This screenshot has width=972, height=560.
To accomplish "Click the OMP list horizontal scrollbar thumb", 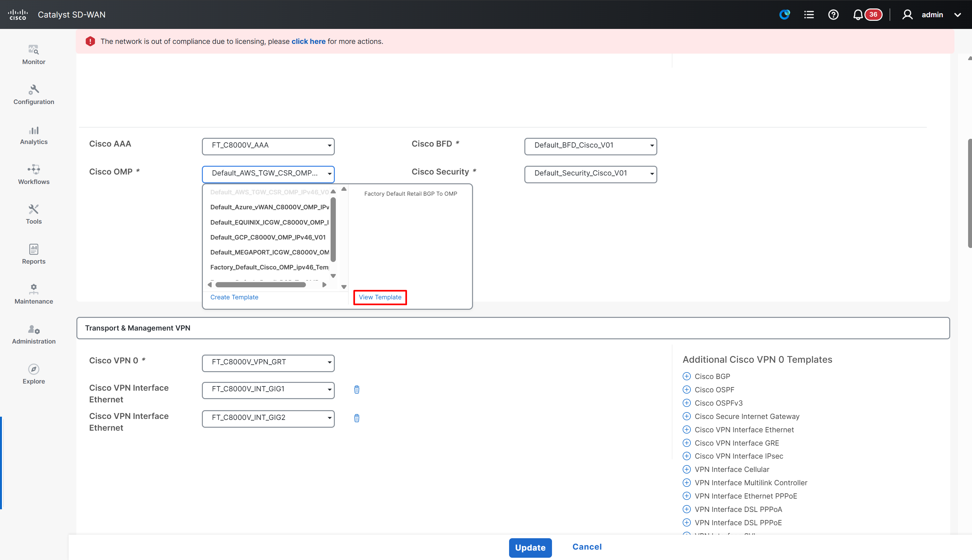I will (x=260, y=285).
